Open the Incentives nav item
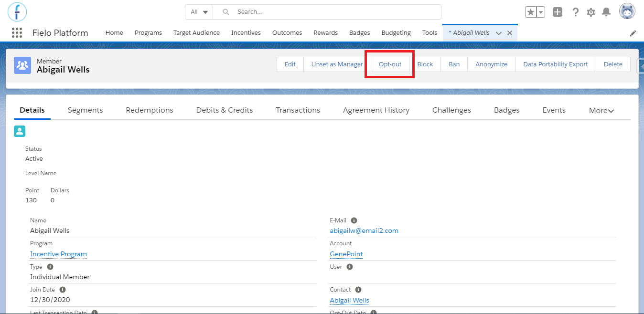This screenshot has width=644, height=314. coord(246,33)
